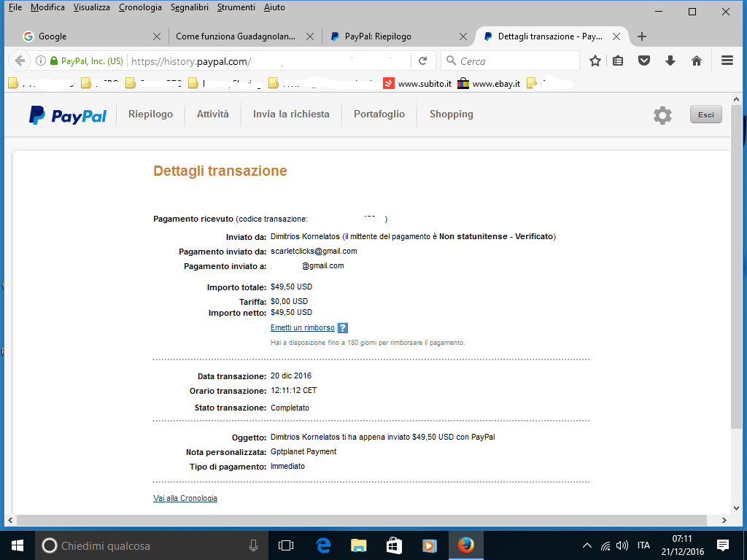Click the URL address bar
This screenshot has width=747, height=560.
(x=269, y=61)
